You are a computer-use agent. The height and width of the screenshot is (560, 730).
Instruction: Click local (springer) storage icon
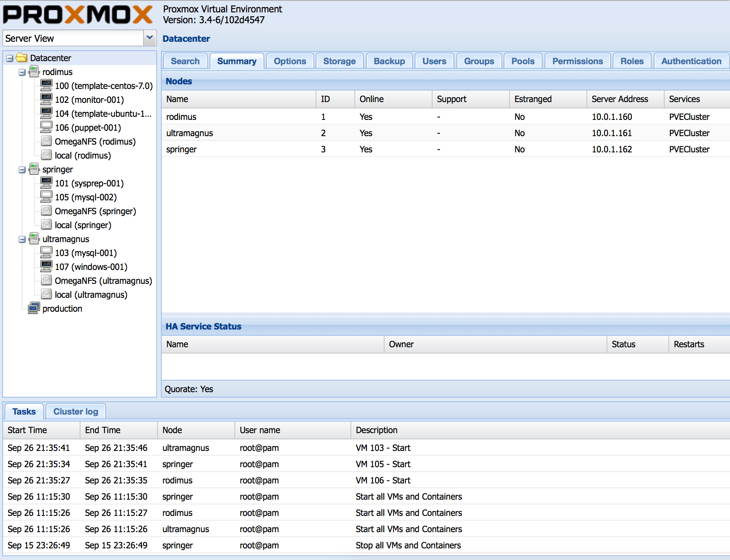tap(46, 225)
